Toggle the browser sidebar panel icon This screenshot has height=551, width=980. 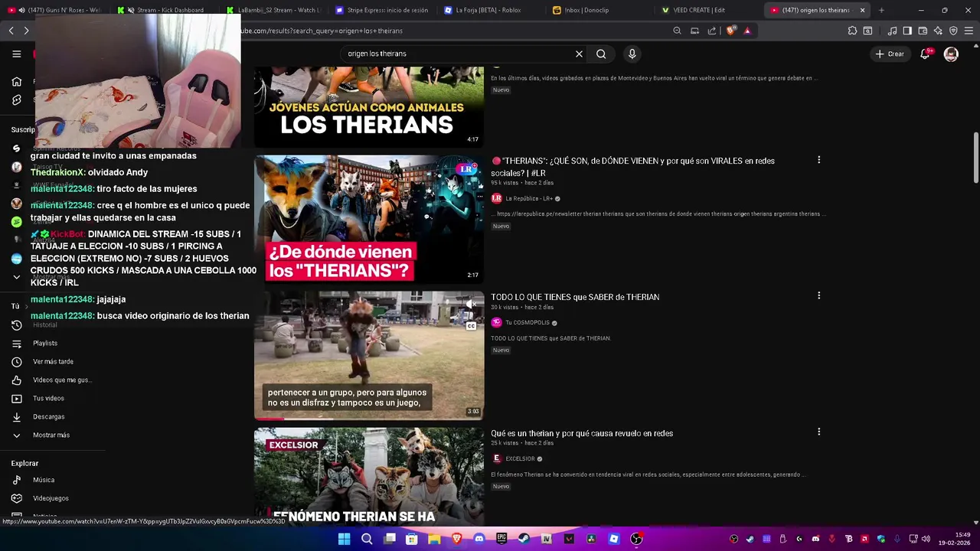click(907, 31)
